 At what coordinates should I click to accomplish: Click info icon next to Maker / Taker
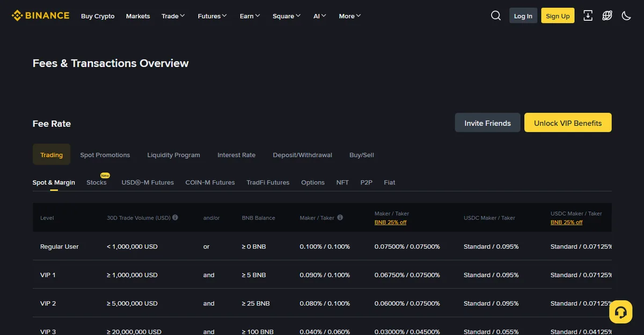click(x=340, y=218)
